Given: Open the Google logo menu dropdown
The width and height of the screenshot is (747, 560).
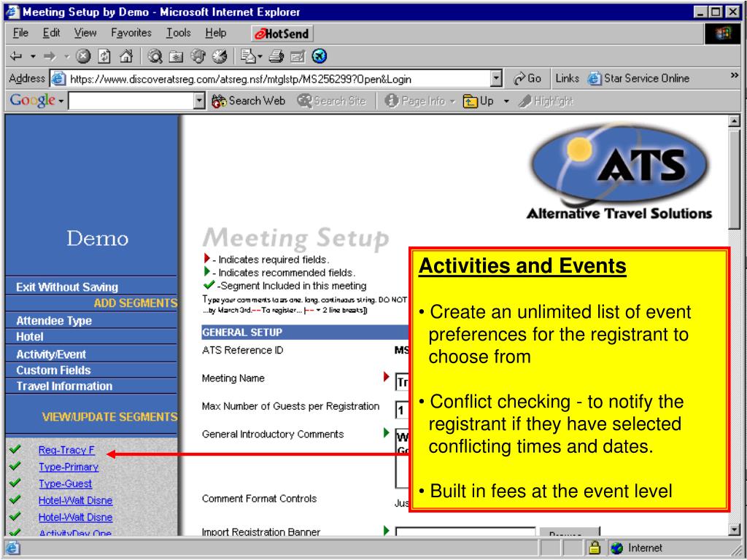Looking at the screenshot, I should pos(61,101).
